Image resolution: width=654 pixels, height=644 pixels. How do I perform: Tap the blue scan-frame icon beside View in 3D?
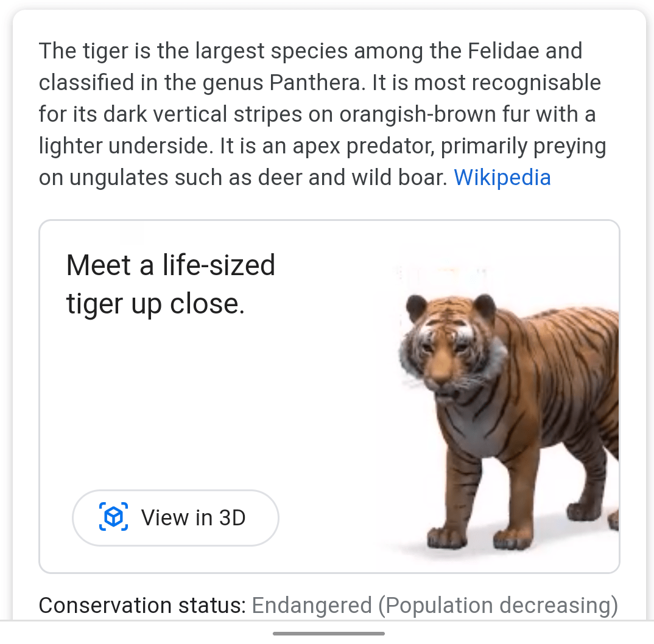pyautogui.click(x=113, y=516)
